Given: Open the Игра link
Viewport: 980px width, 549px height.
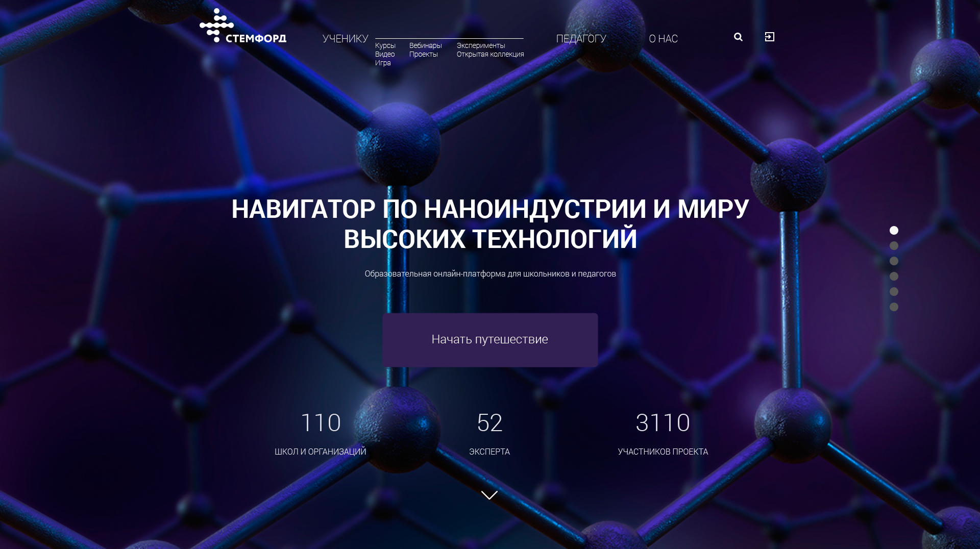Looking at the screenshot, I should pos(383,63).
